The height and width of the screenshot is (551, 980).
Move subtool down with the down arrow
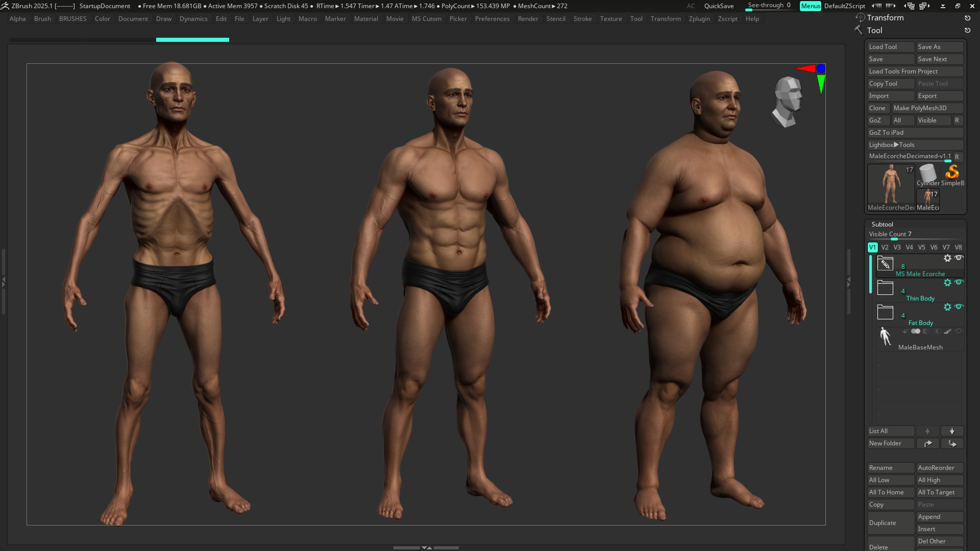(952, 431)
